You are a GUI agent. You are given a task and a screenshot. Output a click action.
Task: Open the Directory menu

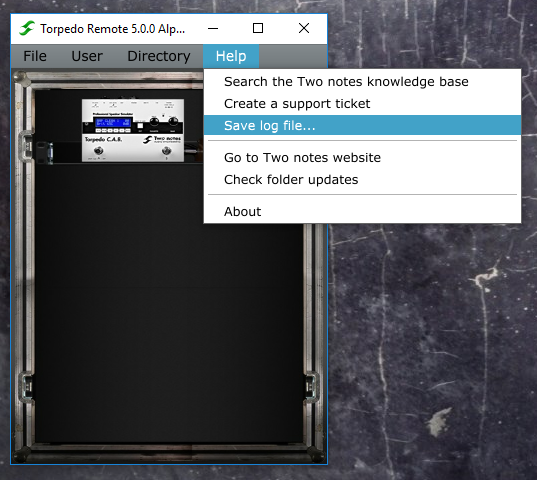pos(159,56)
